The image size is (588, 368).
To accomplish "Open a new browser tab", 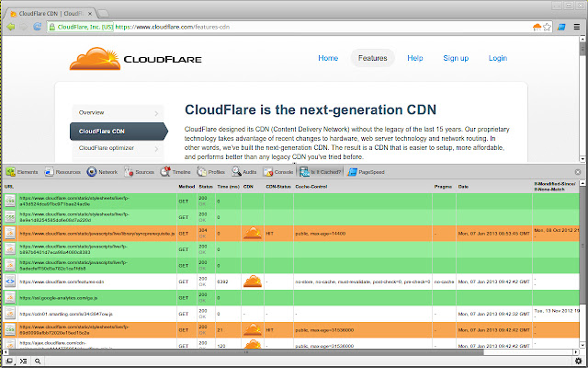I will 103,14.
